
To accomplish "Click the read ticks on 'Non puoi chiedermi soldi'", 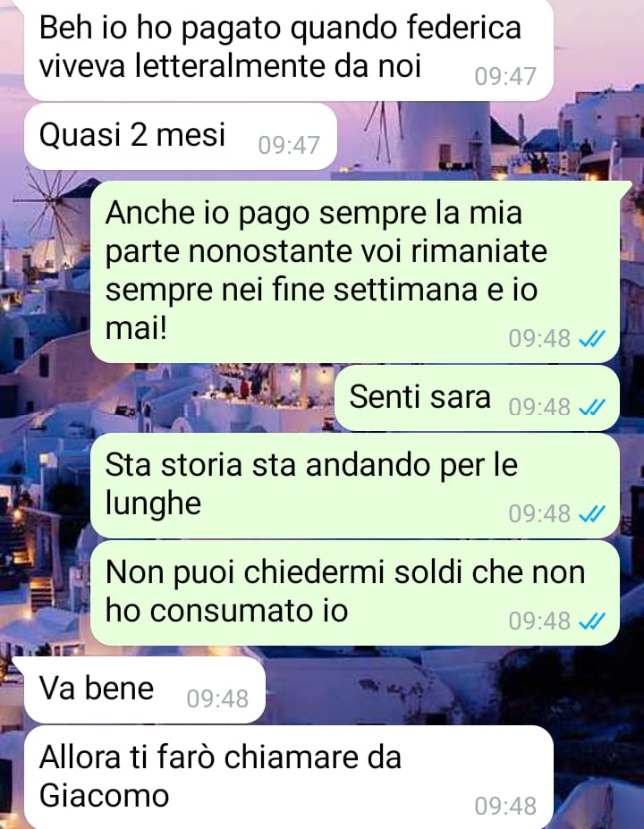I will pyautogui.click(x=591, y=621).
